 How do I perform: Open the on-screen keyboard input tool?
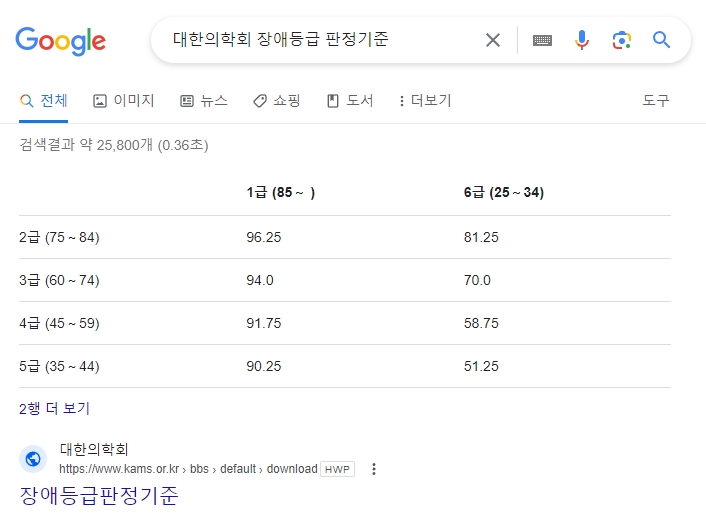[542, 40]
